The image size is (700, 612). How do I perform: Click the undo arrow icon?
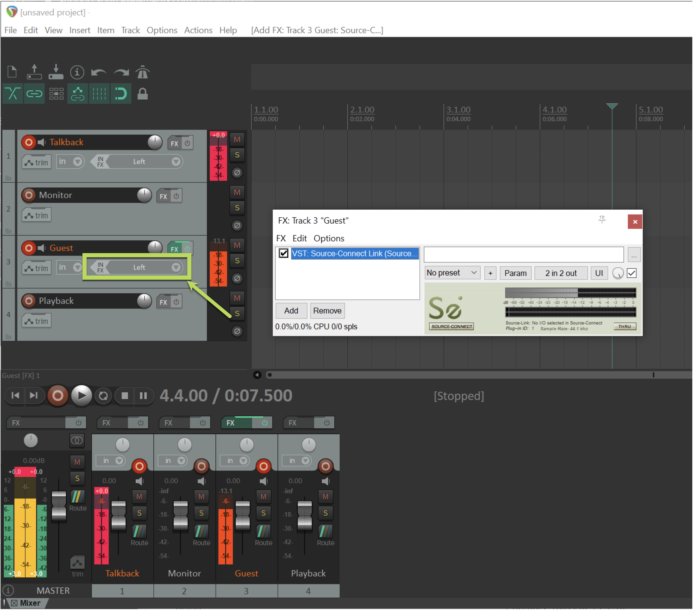[99, 72]
